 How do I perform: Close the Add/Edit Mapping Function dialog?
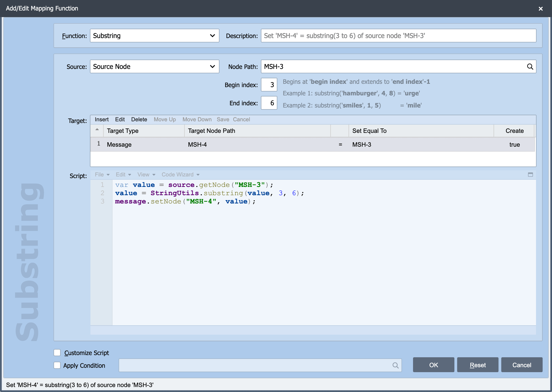(x=540, y=9)
